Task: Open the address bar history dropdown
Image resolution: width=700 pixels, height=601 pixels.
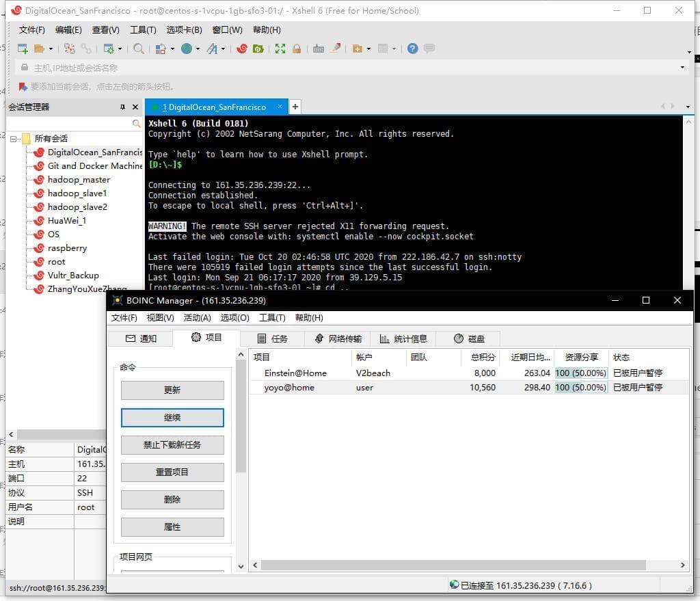Action: click(682, 68)
